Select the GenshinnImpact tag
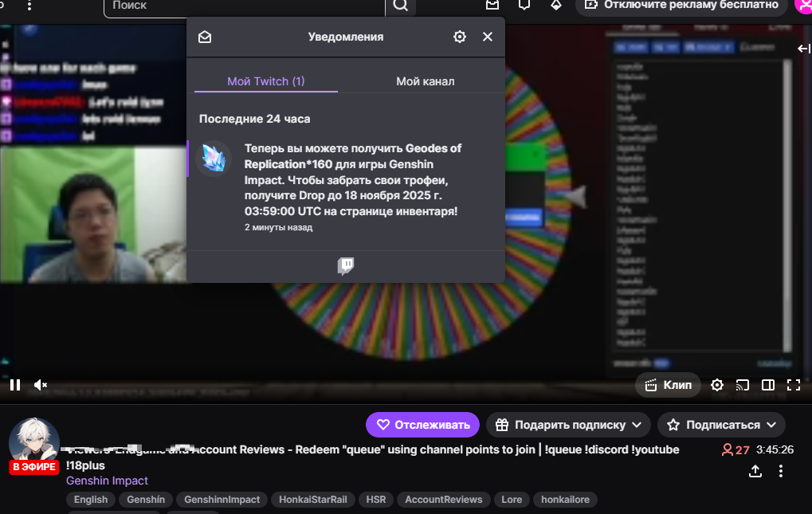This screenshot has width=812, height=514. click(222, 500)
